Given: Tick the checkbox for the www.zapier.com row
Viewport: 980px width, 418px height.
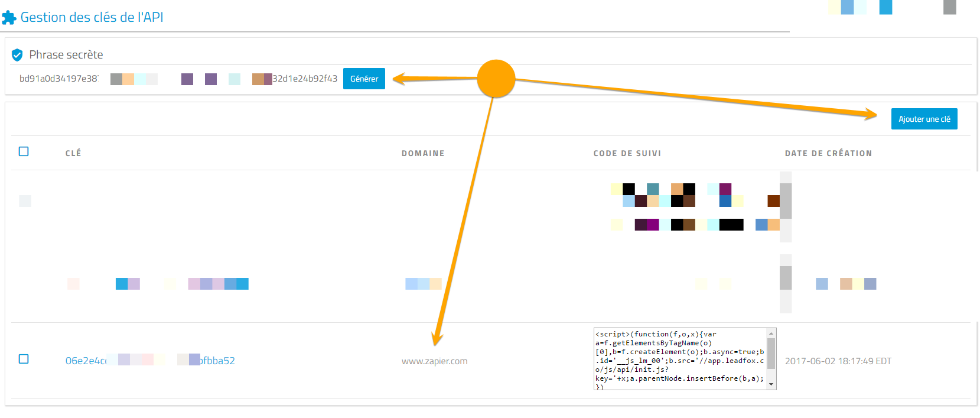Looking at the screenshot, I should 24,359.
